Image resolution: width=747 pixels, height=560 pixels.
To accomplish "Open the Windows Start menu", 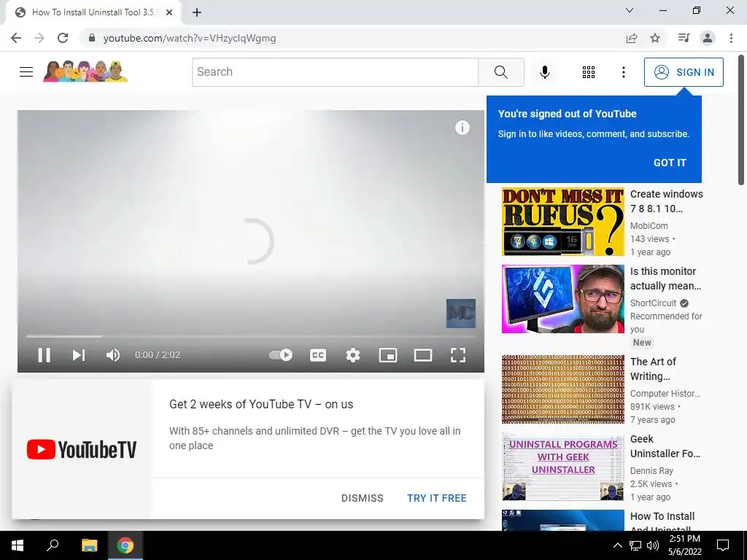I will 18,545.
